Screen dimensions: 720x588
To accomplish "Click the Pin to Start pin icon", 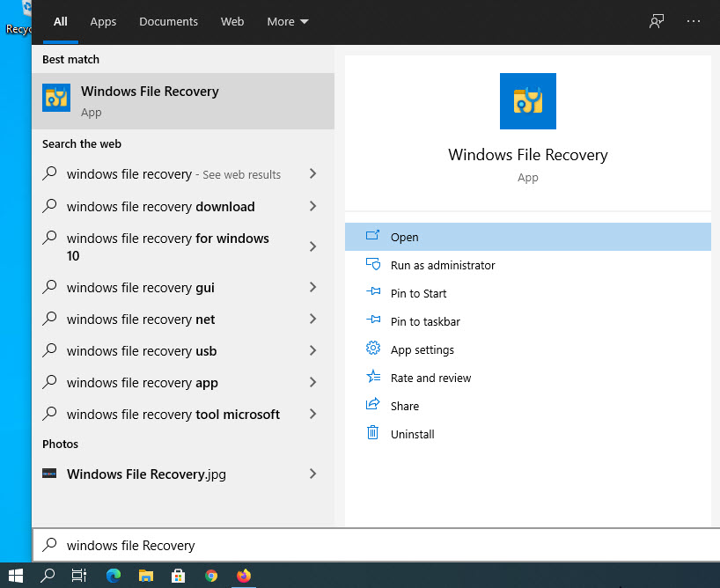I will coord(373,291).
